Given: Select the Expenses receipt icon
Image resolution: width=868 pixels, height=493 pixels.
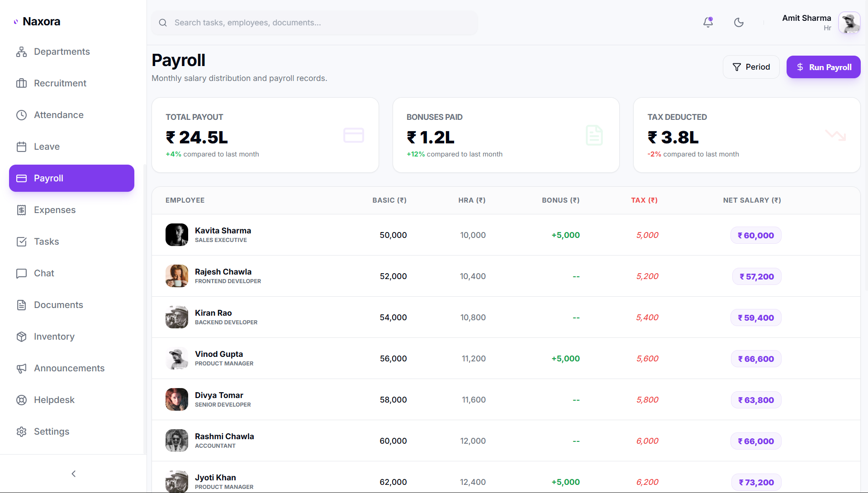Looking at the screenshot, I should click(21, 210).
